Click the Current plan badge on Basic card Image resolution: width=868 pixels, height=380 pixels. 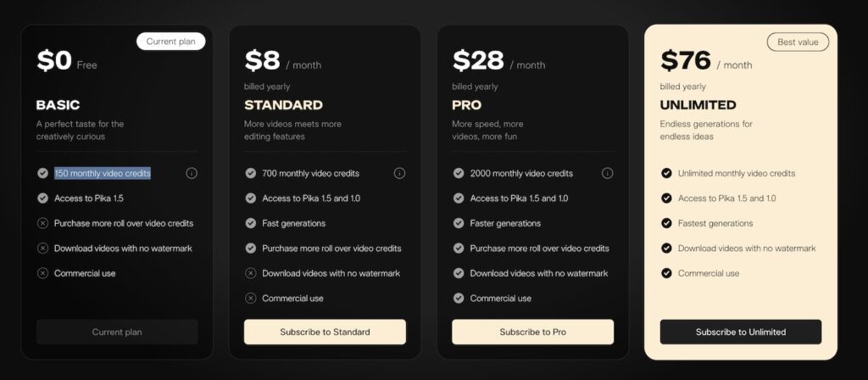tap(171, 41)
